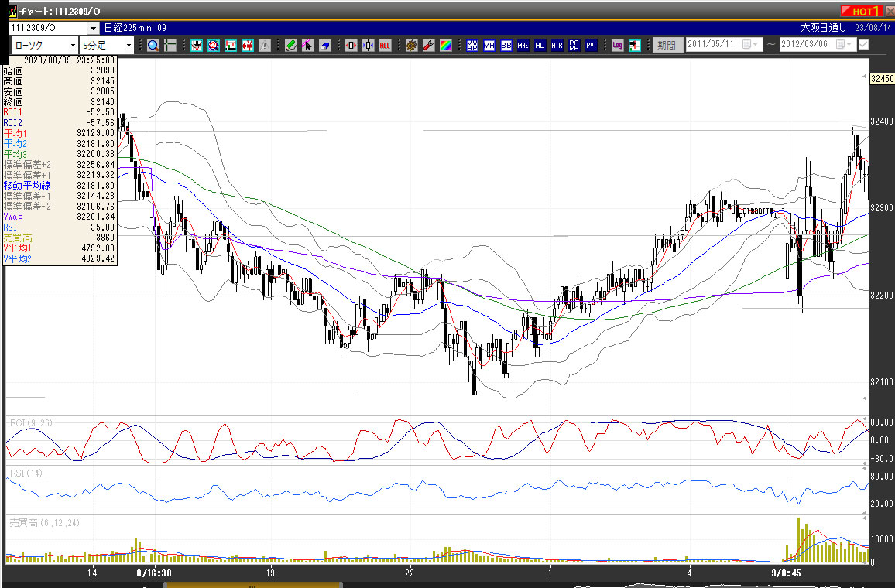Select the crosshair cursor line tool
The height and width of the screenshot is (588, 895).
170,46
